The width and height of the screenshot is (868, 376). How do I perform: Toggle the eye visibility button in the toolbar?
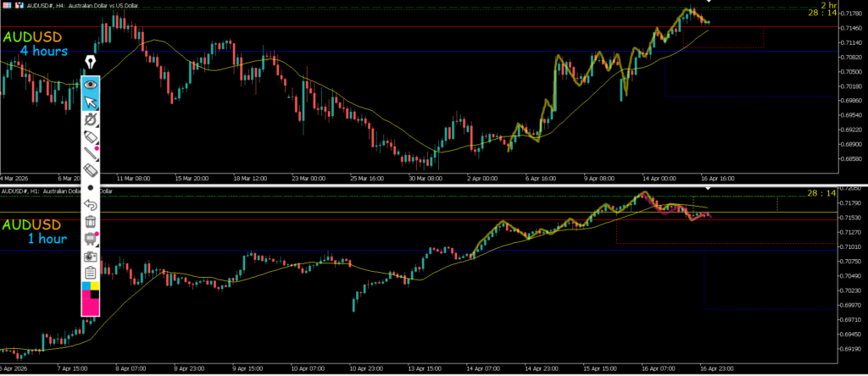pyautogui.click(x=91, y=84)
